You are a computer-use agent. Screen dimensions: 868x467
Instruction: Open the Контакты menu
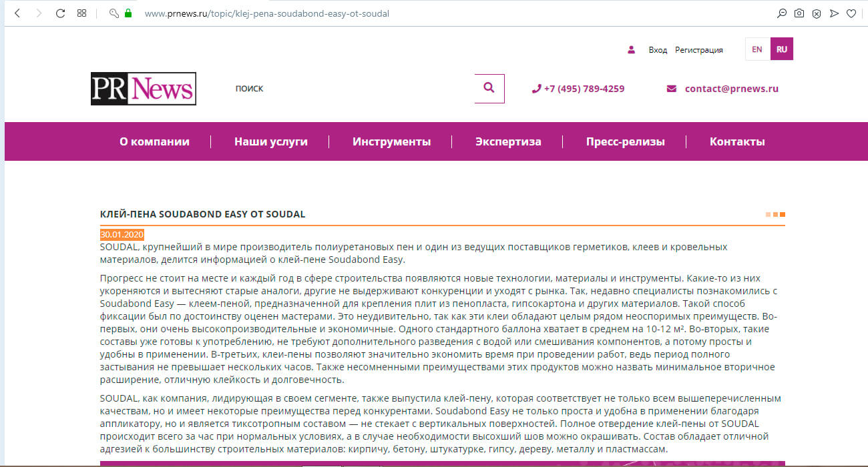click(737, 141)
